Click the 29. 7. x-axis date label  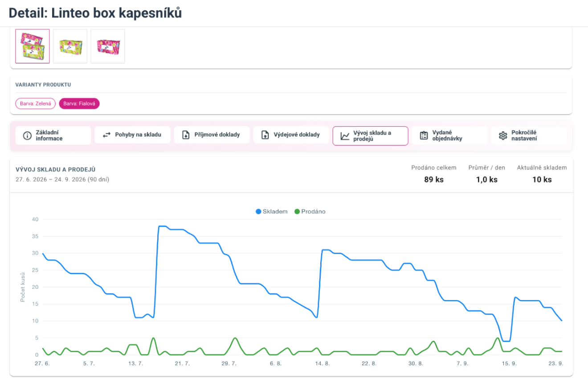point(229,364)
